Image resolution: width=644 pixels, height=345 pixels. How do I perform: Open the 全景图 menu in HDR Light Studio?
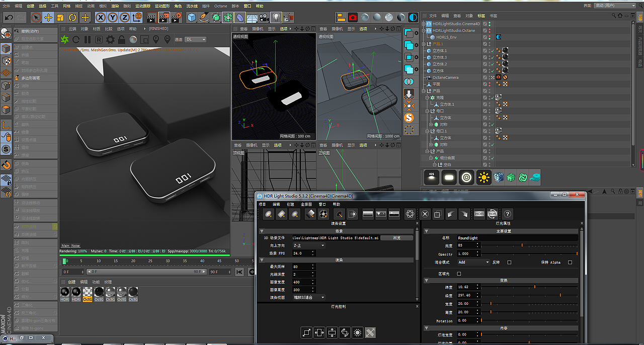tap(306, 204)
